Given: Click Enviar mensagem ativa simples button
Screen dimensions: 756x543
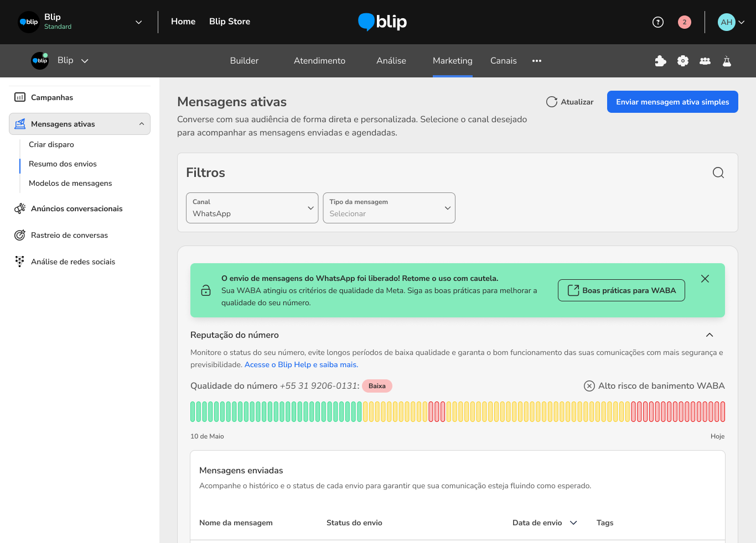Looking at the screenshot, I should click(672, 102).
